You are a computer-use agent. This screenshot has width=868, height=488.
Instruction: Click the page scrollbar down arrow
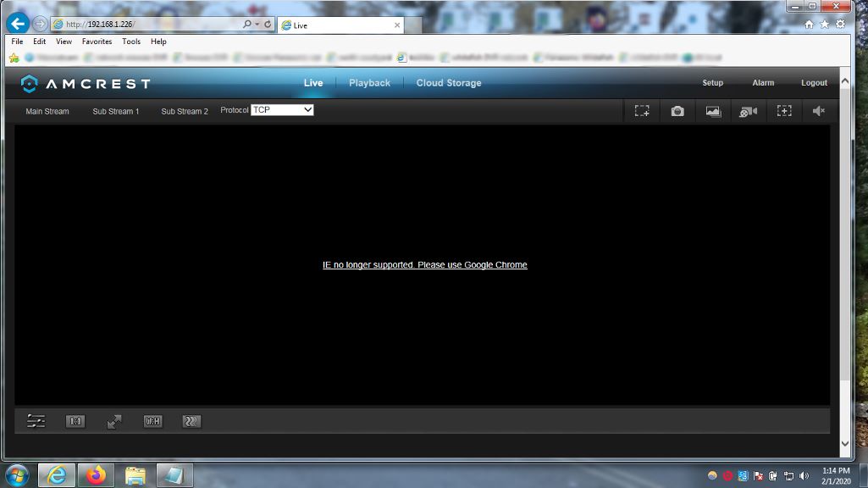click(x=845, y=443)
